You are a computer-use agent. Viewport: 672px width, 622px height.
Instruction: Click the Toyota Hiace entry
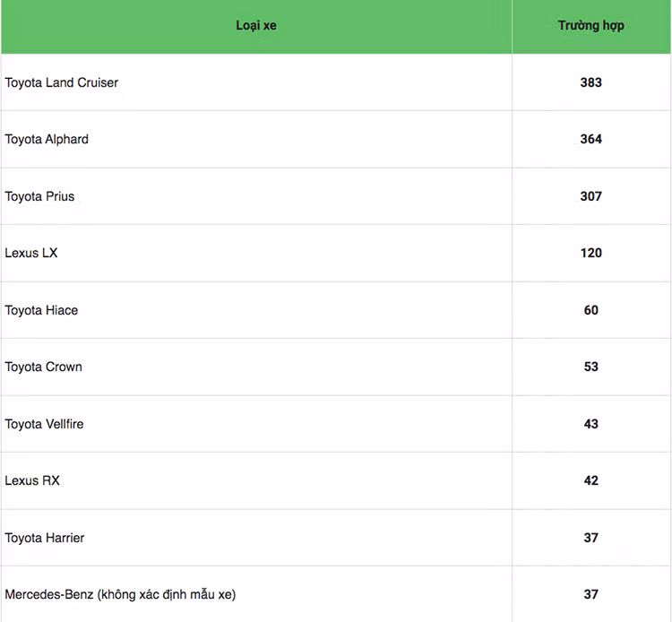point(41,310)
